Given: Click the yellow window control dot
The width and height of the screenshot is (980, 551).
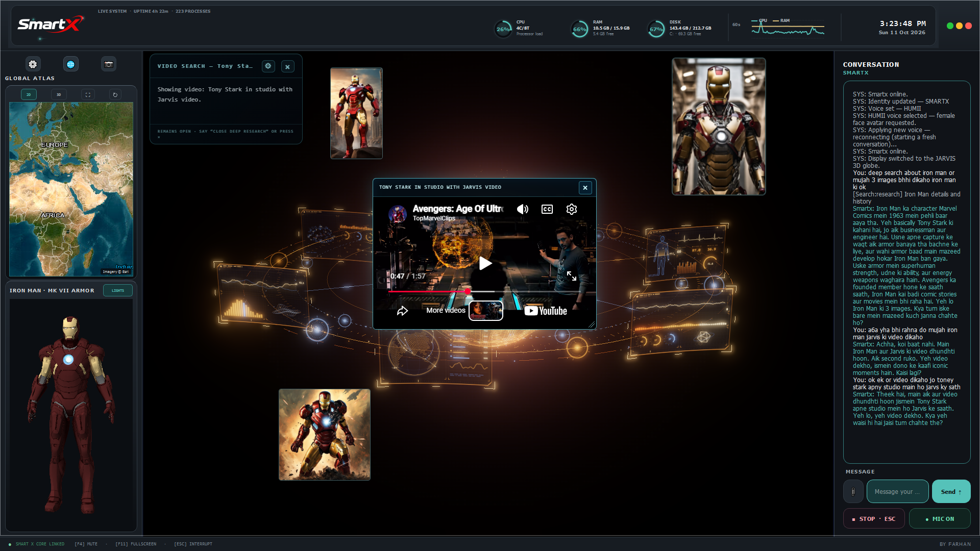Looking at the screenshot, I should 959,26.
